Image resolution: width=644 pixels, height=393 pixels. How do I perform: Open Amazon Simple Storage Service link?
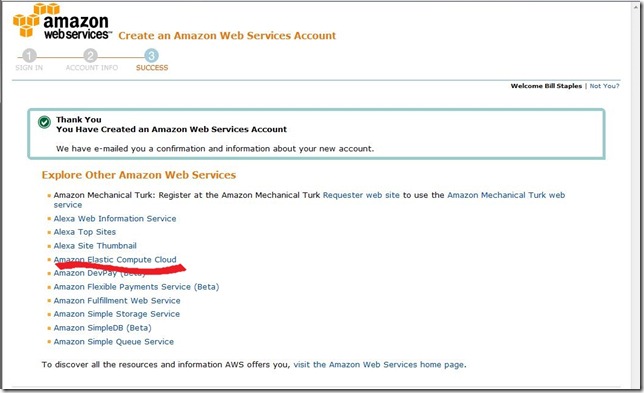click(x=117, y=314)
